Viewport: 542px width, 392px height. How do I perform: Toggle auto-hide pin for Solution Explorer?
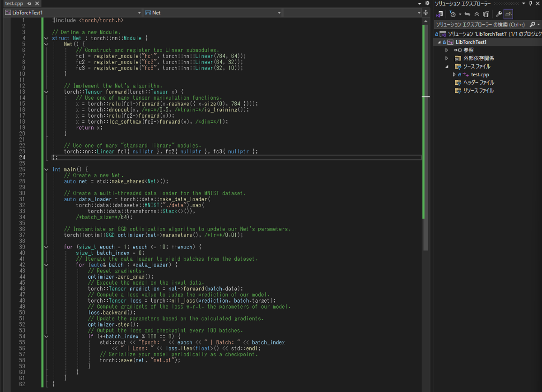531,4
